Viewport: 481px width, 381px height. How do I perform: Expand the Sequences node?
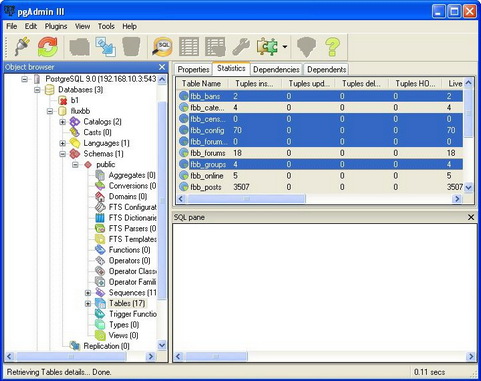pos(88,293)
